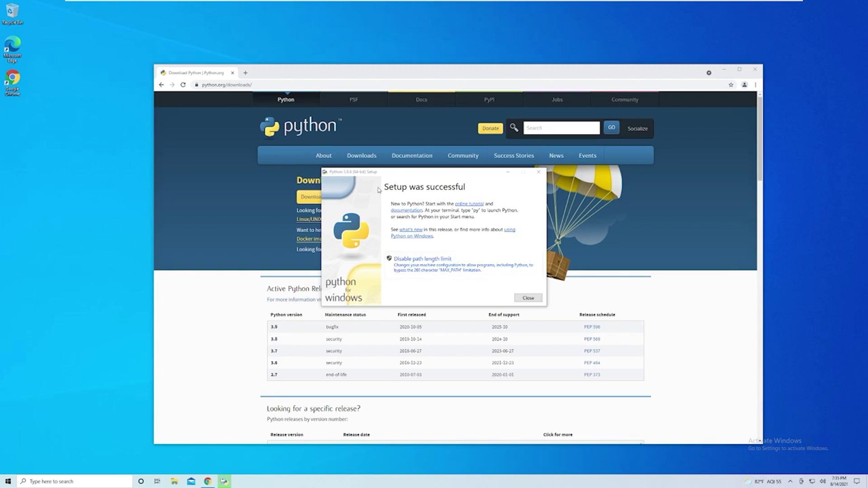Open Google Chrome desktop shortcut

point(12,82)
